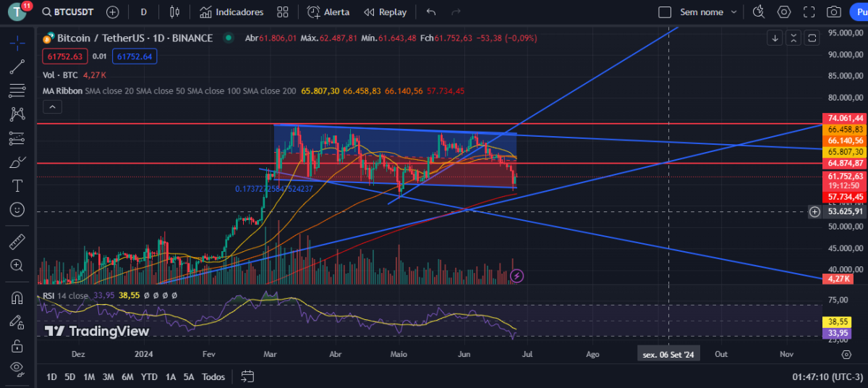Open the Fibonacci retracement tools
The image size is (868, 388).
click(17, 90)
